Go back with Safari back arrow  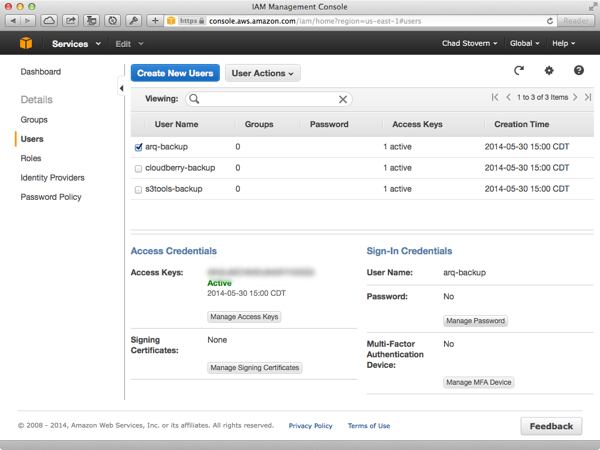click(13, 21)
